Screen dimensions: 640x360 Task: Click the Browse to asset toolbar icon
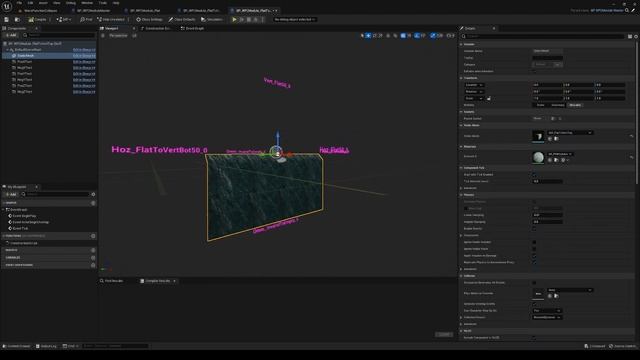coord(17,19)
